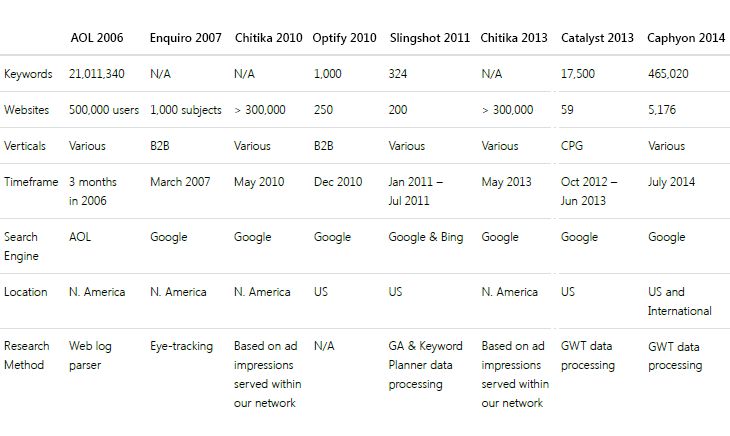
Task: Click the Optify 2010 column header
Action: [345, 38]
